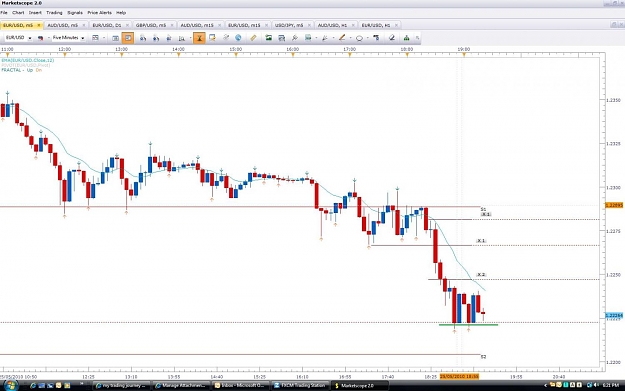
Task: Click the dark text label tool icon
Action: pos(376,38)
